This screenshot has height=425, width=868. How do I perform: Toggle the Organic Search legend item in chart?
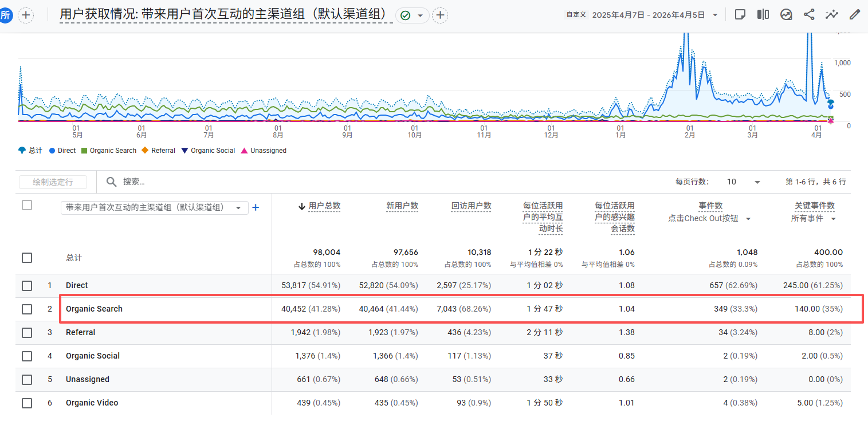click(x=108, y=151)
